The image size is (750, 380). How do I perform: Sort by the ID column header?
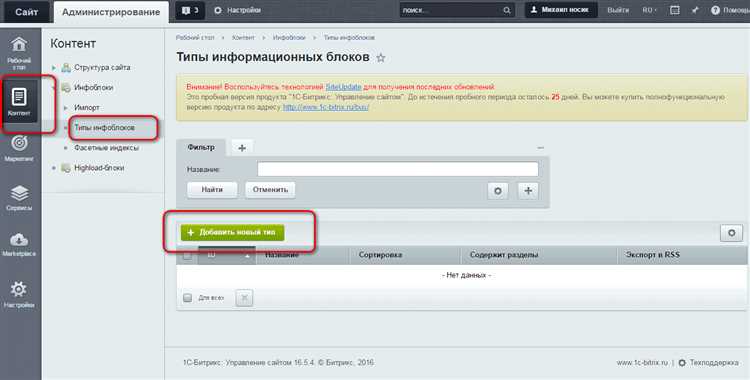click(x=227, y=255)
